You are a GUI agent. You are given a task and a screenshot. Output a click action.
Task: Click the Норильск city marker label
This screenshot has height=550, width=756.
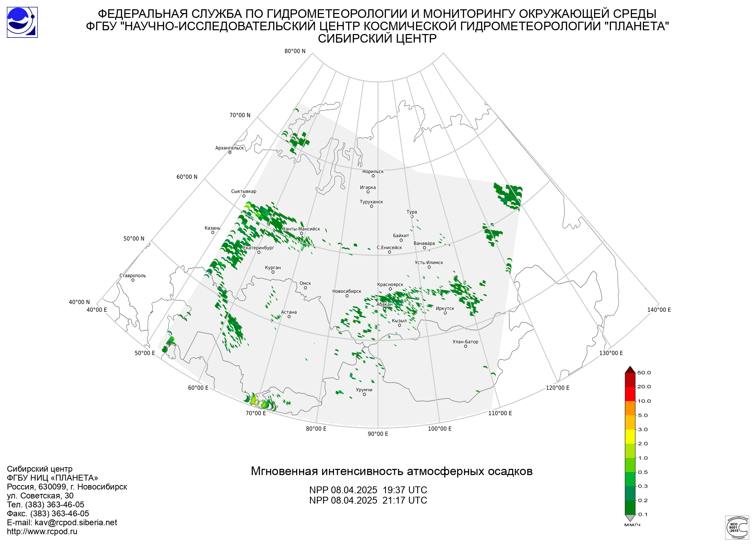coord(373,172)
